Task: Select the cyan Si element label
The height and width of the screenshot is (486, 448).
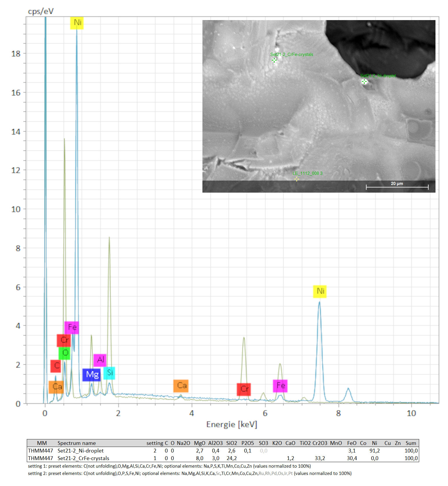Action: [x=110, y=373]
